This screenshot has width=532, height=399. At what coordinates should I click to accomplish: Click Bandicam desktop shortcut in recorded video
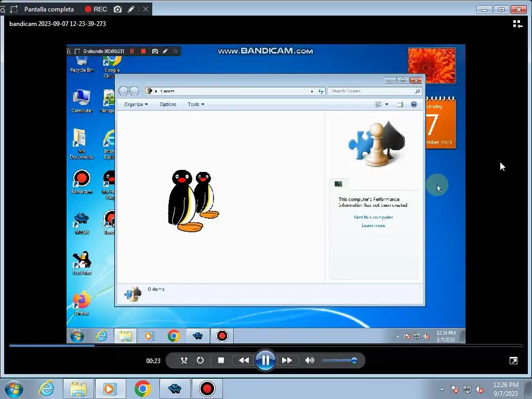[82, 182]
